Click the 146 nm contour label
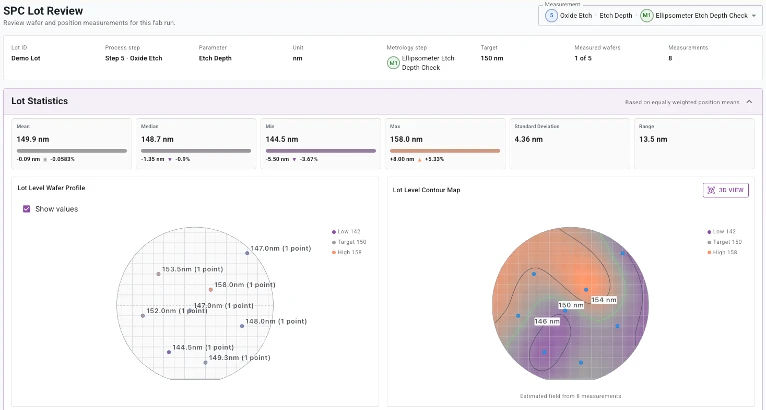 [547, 322]
